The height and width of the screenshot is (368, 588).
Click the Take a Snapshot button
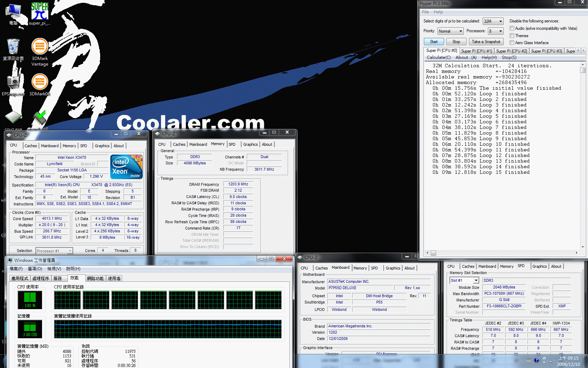pyautogui.click(x=486, y=42)
